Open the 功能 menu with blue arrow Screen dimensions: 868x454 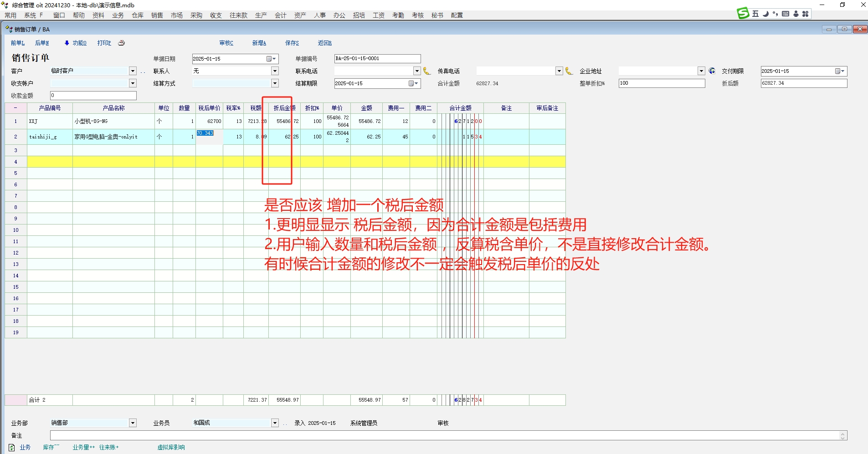(x=76, y=43)
